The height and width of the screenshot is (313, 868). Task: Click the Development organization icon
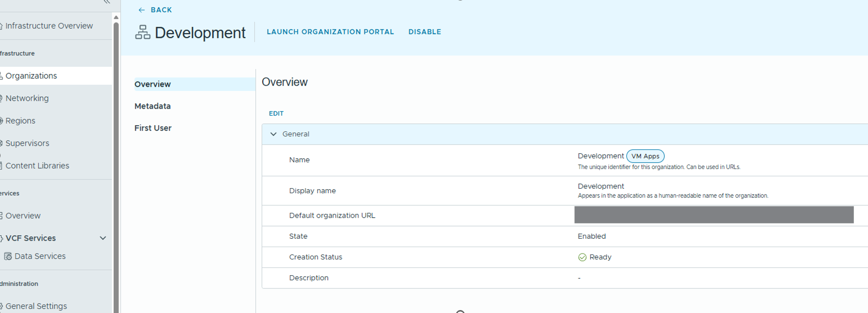[143, 32]
